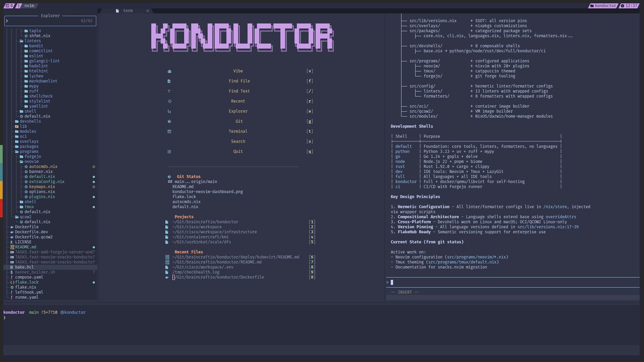The height and width of the screenshot is (362, 644).
Task: Select the Vibe dashboard entry
Action: pos(238,71)
